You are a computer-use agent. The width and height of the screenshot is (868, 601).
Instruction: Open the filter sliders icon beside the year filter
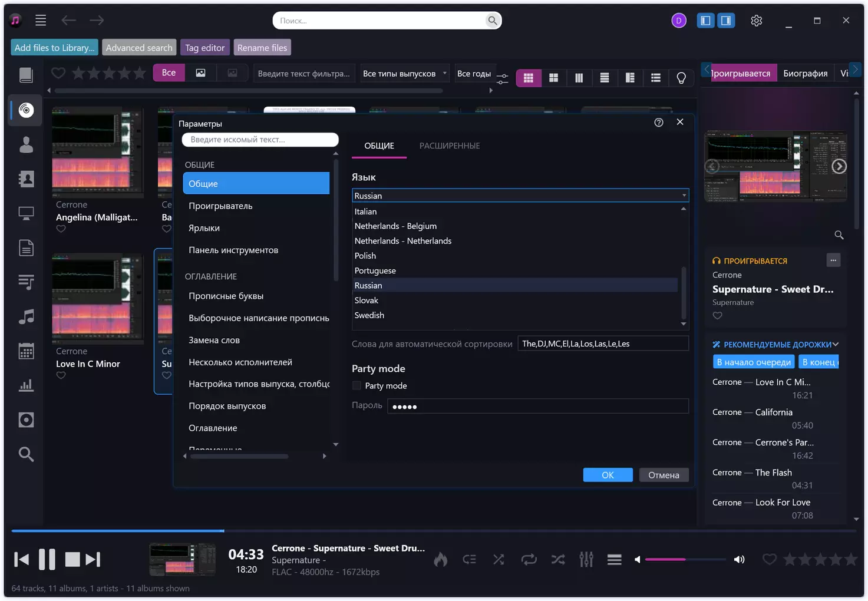click(502, 78)
